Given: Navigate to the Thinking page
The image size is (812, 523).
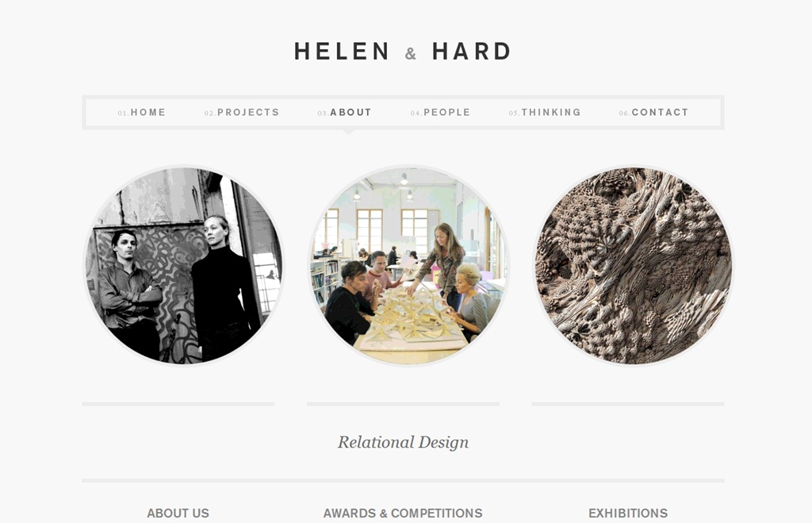Looking at the screenshot, I should (x=545, y=113).
